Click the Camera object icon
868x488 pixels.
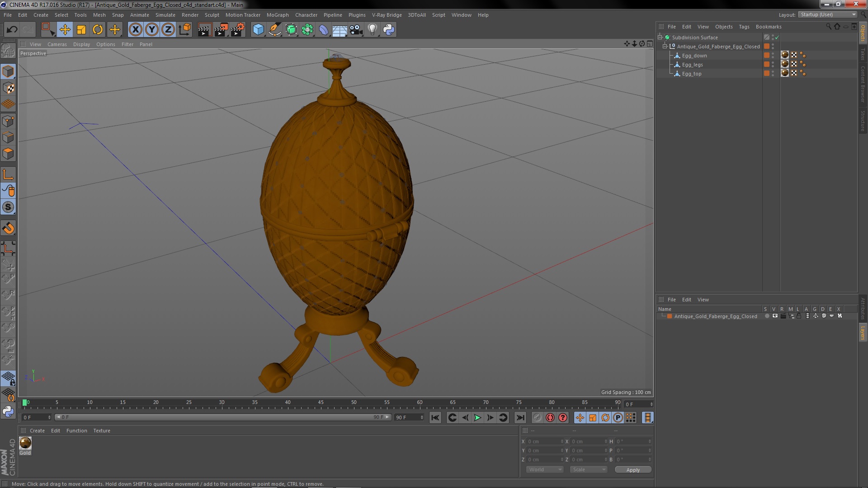pyautogui.click(x=356, y=30)
